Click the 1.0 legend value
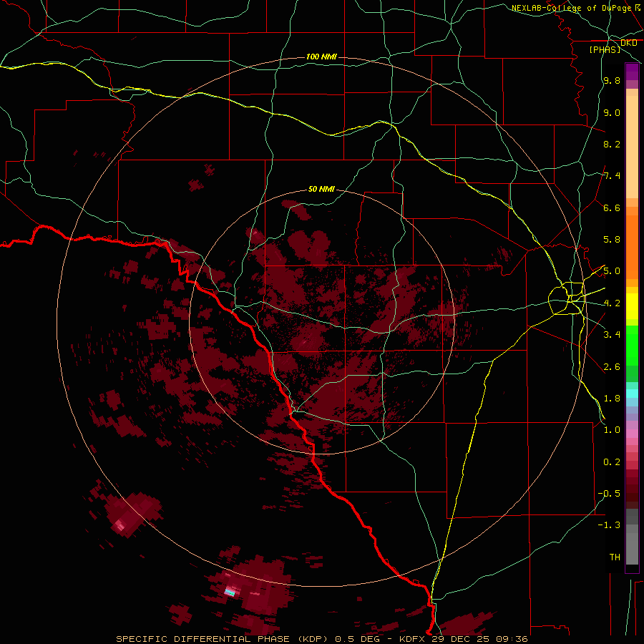This screenshot has width=644, height=644. coord(612,430)
